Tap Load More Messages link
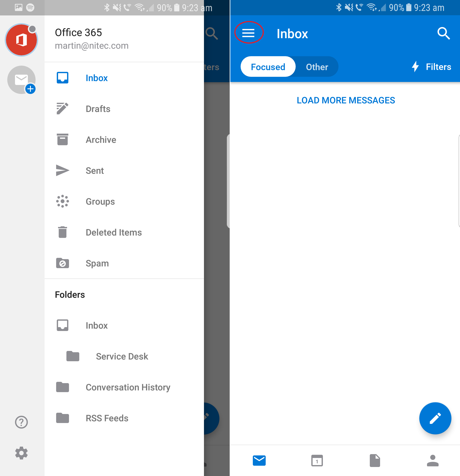This screenshot has height=476, width=460. (x=346, y=100)
